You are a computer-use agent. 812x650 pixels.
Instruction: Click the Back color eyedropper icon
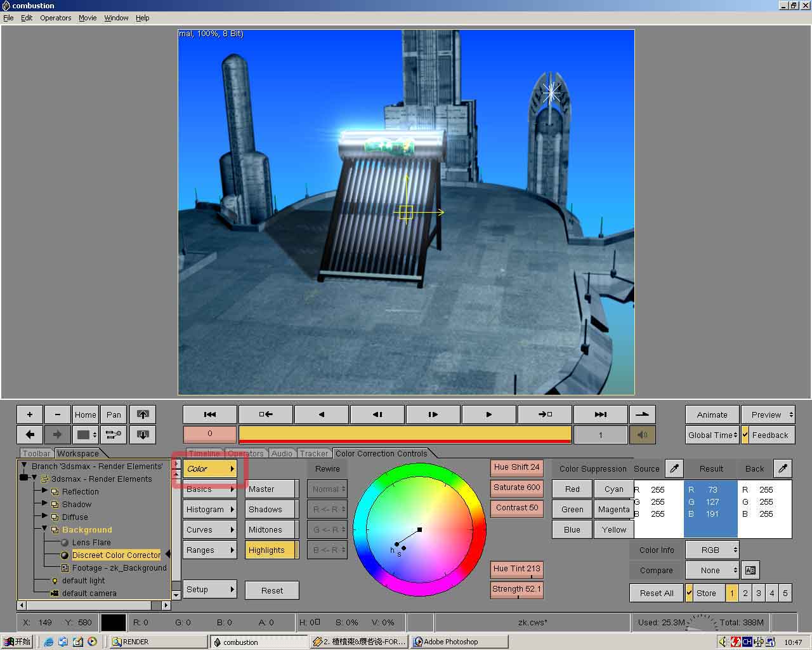783,468
